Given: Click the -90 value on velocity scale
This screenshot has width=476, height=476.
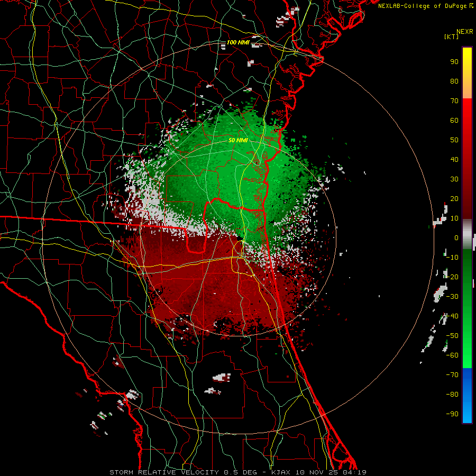Looking at the screenshot, I should pos(452,414).
